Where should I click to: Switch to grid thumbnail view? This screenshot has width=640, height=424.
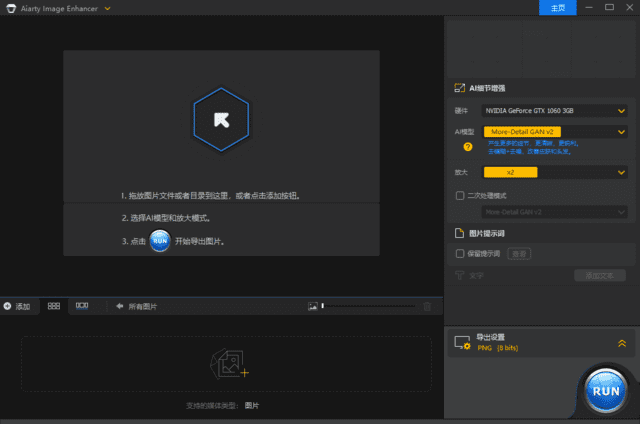(x=54, y=305)
